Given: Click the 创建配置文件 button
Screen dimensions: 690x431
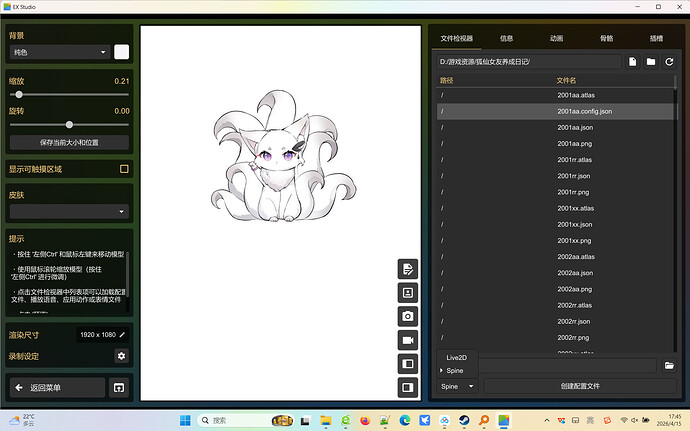Looking at the screenshot, I should (x=580, y=386).
